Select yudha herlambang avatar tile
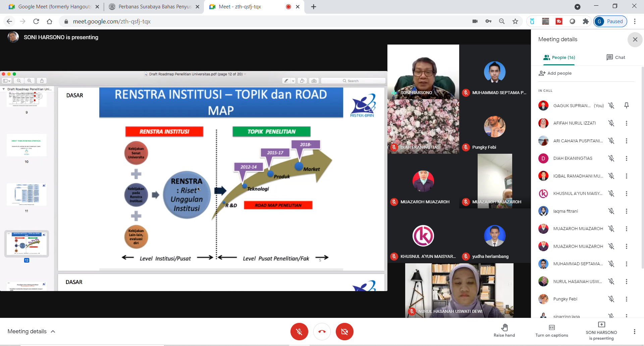This screenshot has height=346, width=644. coord(495,236)
